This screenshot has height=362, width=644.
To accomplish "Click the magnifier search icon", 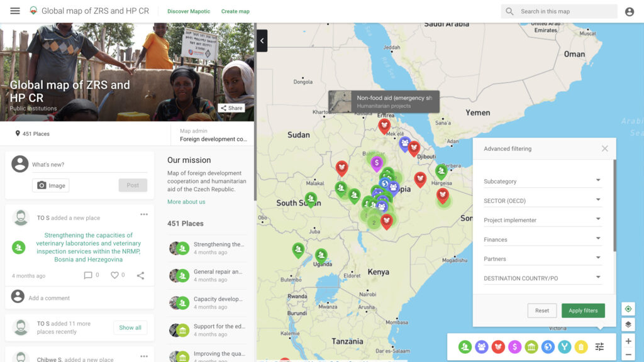I will coord(509,11).
